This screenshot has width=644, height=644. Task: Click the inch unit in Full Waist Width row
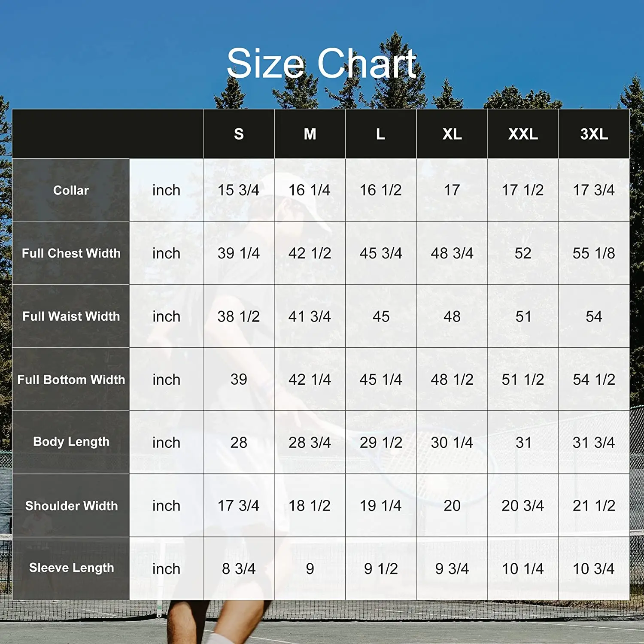coord(166,316)
